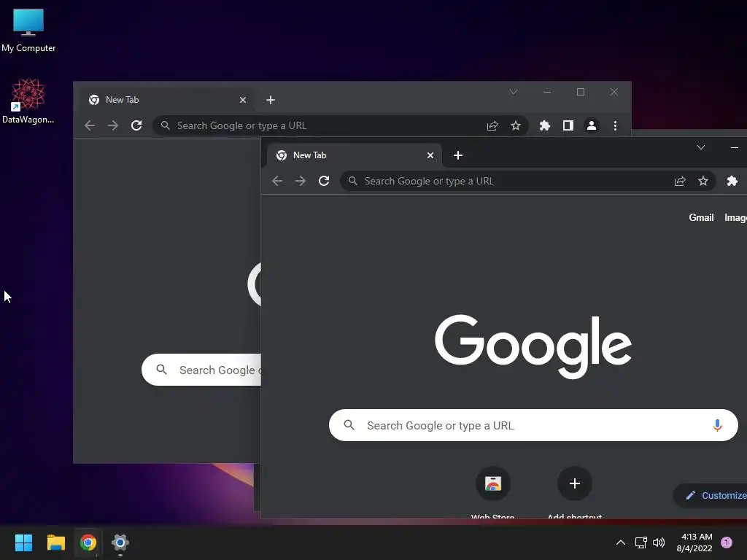Close the New Tab tab in the back window
The height and width of the screenshot is (560, 747).
[x=242, y=100]
